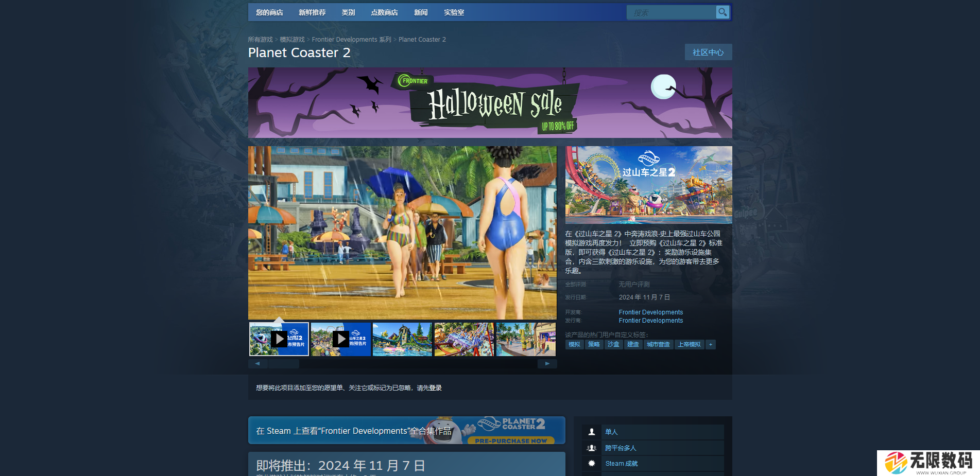Click the left arrow of thumbnail strip
980x476 pixels.
[257, 363]
